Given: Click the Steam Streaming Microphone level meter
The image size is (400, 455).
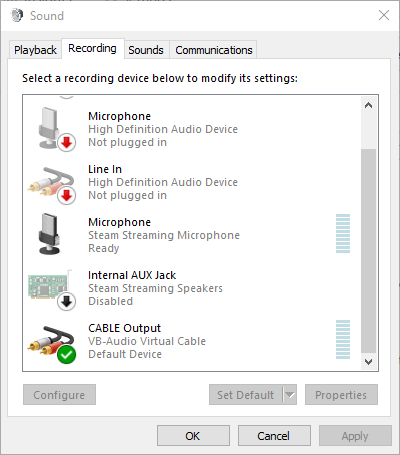Looking at the screenshot, I should [343, 234].
